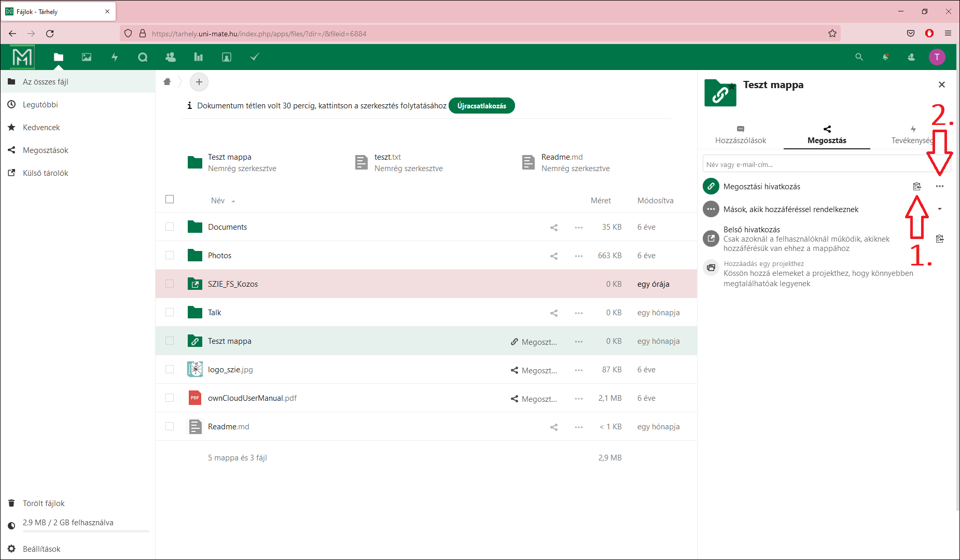Check the Teszt mappa row checkbox

(x=170, y=341)
